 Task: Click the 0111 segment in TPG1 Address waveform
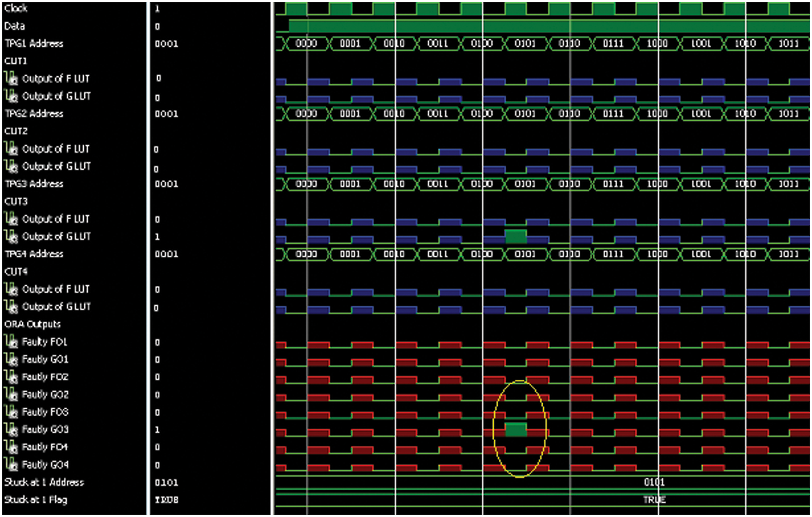point(613,43)
